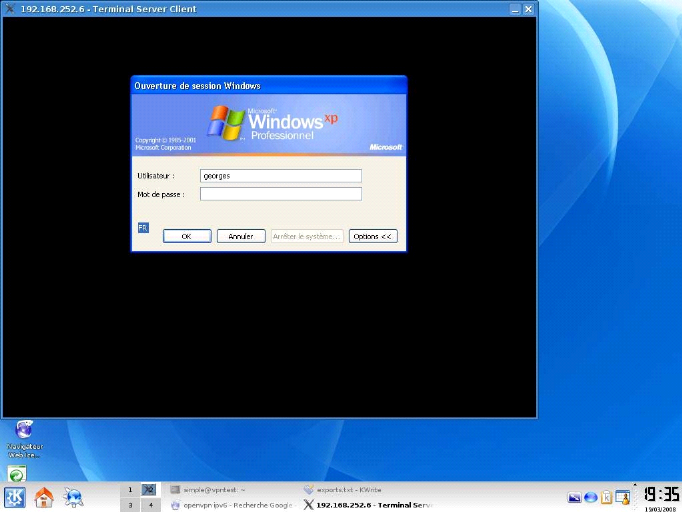Launch Konqueror web browser from the panel

click(x=74, y=498)
